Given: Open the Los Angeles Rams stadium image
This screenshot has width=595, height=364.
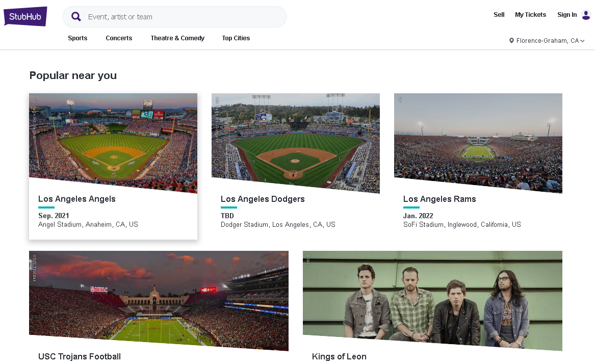Looking at the screenshot, I should tap(478, 138).
